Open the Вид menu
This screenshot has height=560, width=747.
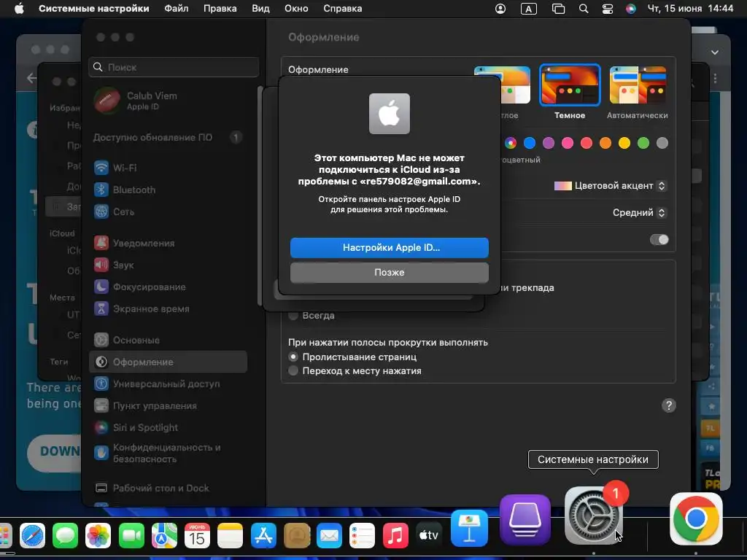(260, 9)
